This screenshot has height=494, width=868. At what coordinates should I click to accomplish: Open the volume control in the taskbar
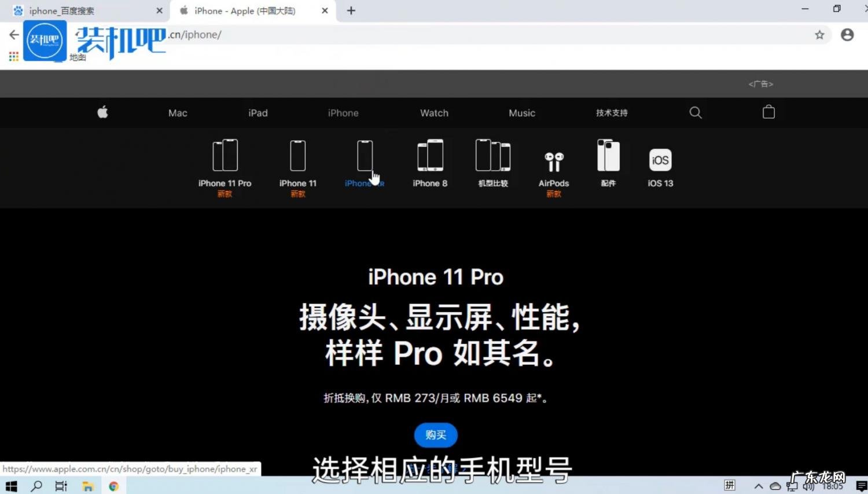(809, 486)
